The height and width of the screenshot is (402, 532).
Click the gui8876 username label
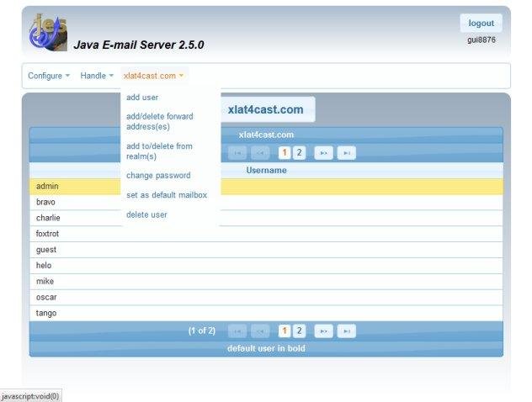pyautogui.click(x=481, y=40)
